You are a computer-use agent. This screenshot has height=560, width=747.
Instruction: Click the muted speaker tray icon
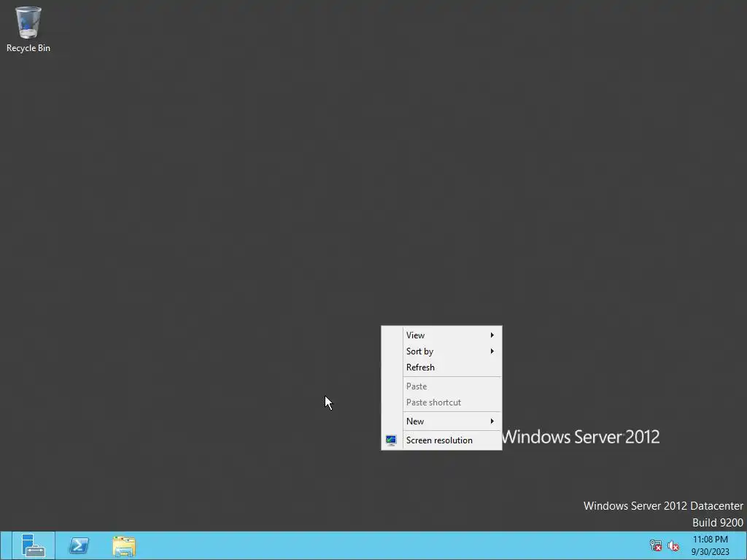click(673, 545)
